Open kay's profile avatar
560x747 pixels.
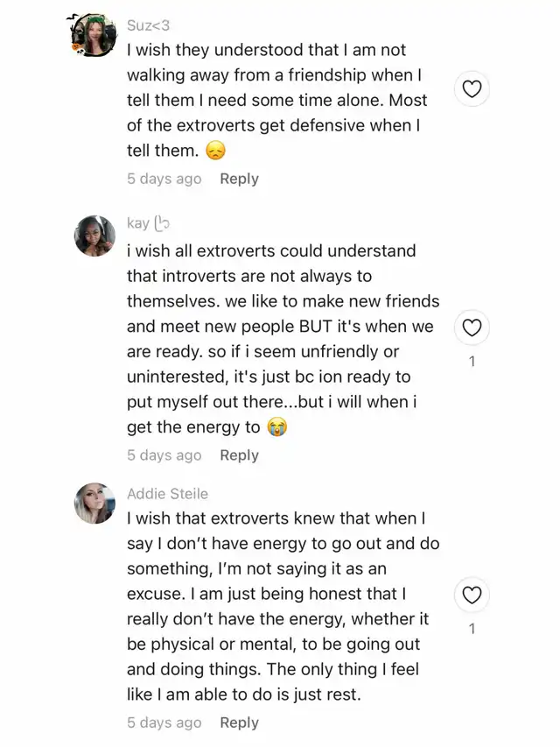point(94,236)
